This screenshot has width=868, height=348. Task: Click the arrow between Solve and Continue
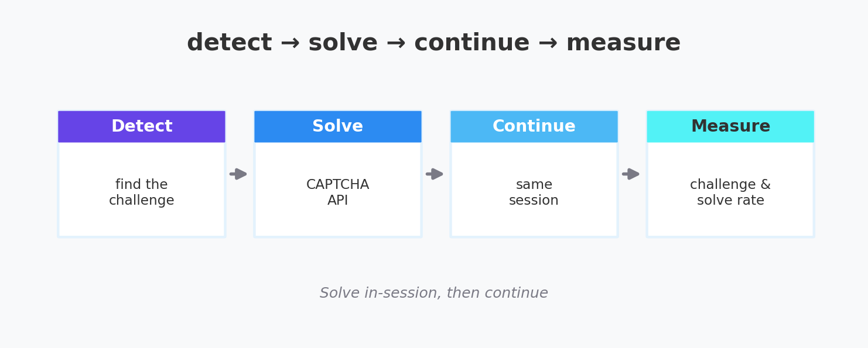click(435, 174)
